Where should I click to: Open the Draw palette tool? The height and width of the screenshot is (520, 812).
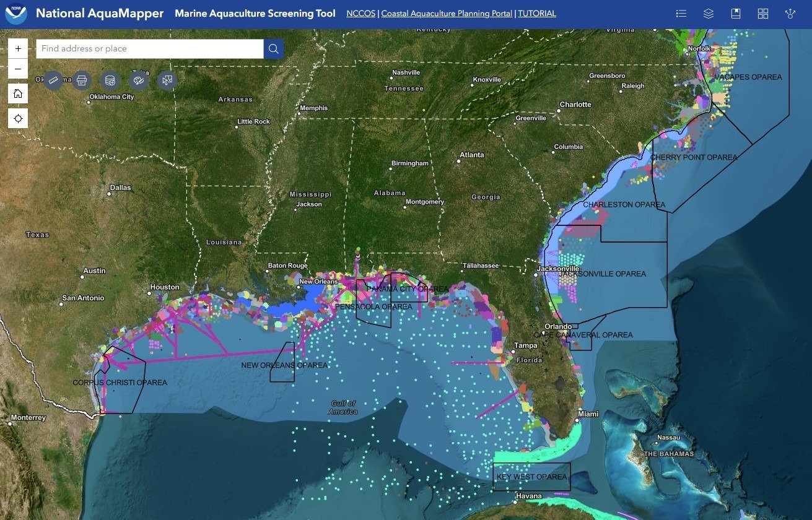(x=139, y=80)
